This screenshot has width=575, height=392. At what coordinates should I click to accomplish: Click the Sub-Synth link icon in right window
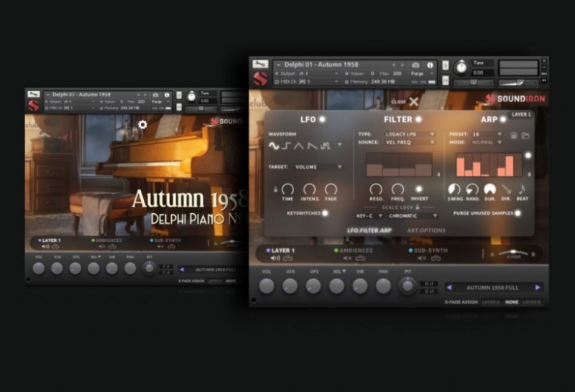pos(436,258)
